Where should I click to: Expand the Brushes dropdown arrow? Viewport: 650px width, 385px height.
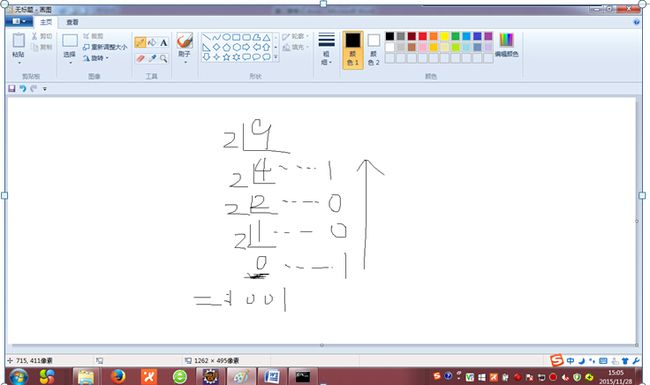pos(185,62)
